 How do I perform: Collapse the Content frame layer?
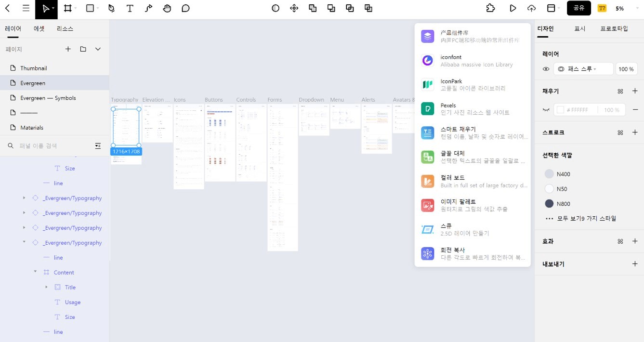coord(35,272)
